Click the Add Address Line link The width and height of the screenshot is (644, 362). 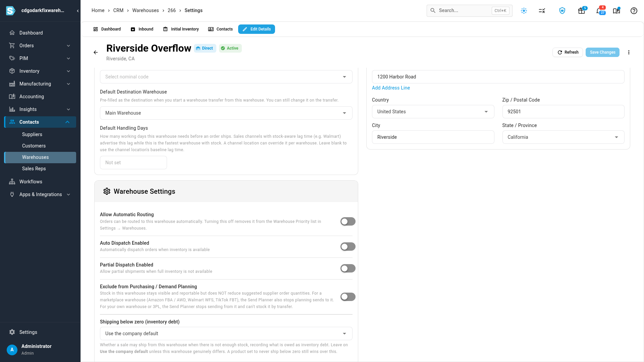391,88
